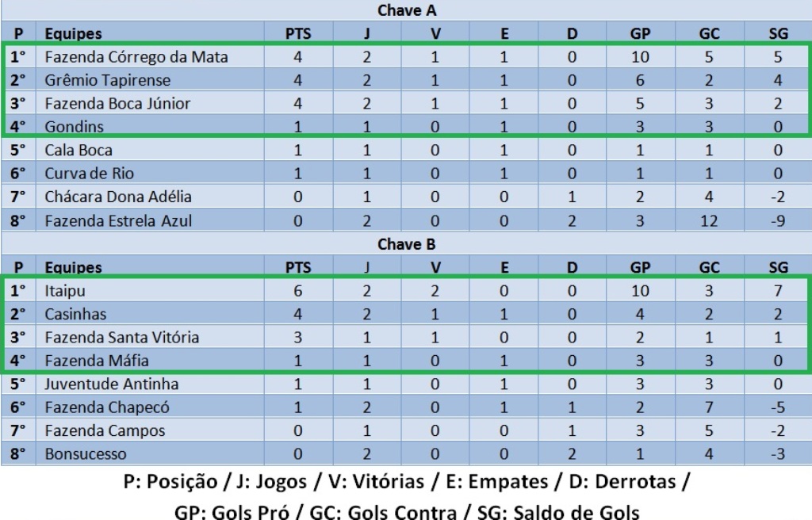This screenshot has width=812, height=520.
Task: Select the Gondins team name
Action: coord(75,126)
